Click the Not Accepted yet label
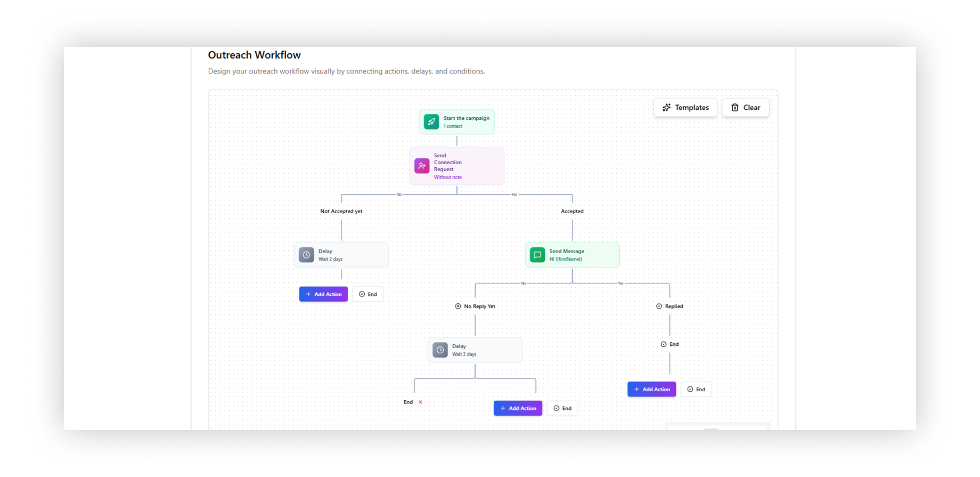 click(341, 212)
